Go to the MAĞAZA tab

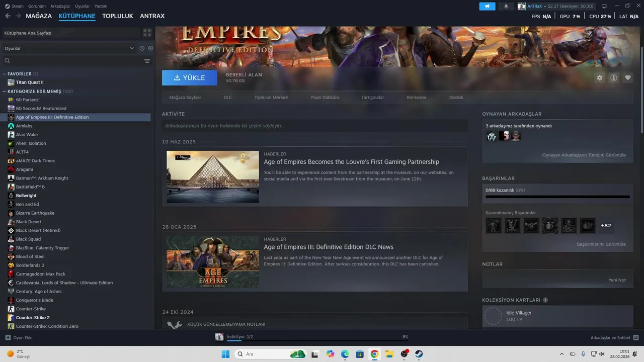pyautogui.click(x=39, y=16)
